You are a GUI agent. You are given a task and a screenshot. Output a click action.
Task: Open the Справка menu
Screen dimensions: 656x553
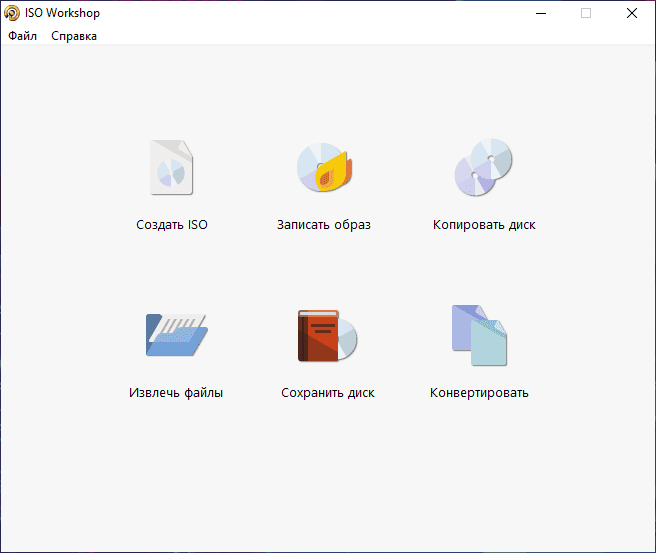[74, 36]
